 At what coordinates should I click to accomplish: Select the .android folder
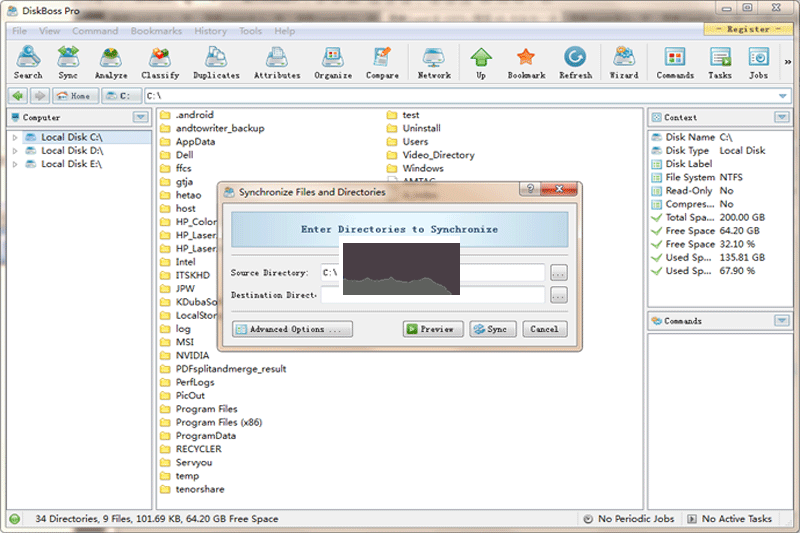pyautogui.click(x=187, y=115)
